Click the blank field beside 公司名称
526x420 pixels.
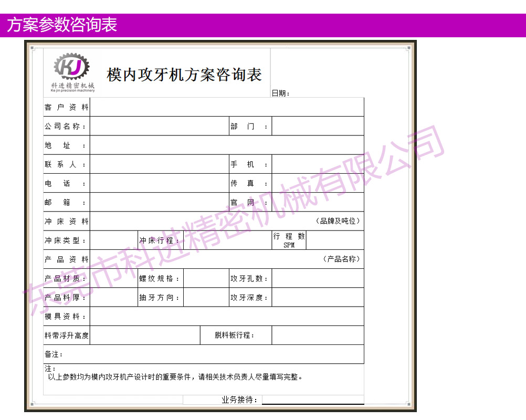pyautogui.click(x=160, y=126)
